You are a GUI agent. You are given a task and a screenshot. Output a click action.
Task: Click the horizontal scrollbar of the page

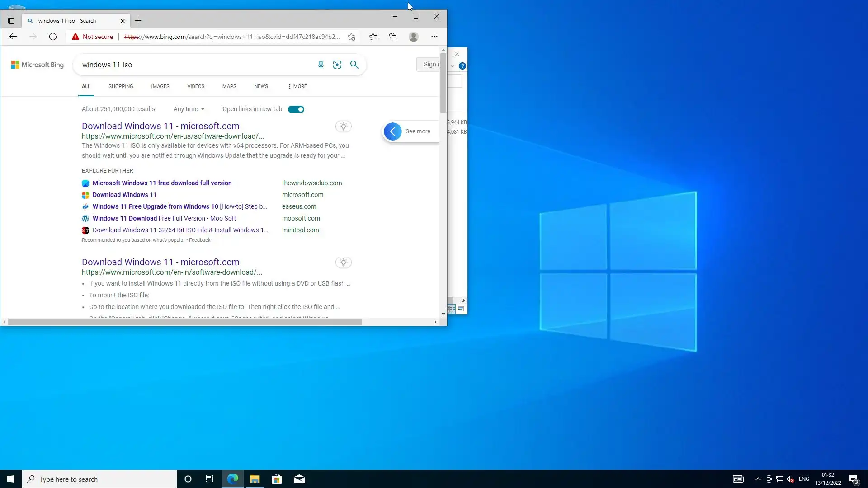tap(184, 322)
